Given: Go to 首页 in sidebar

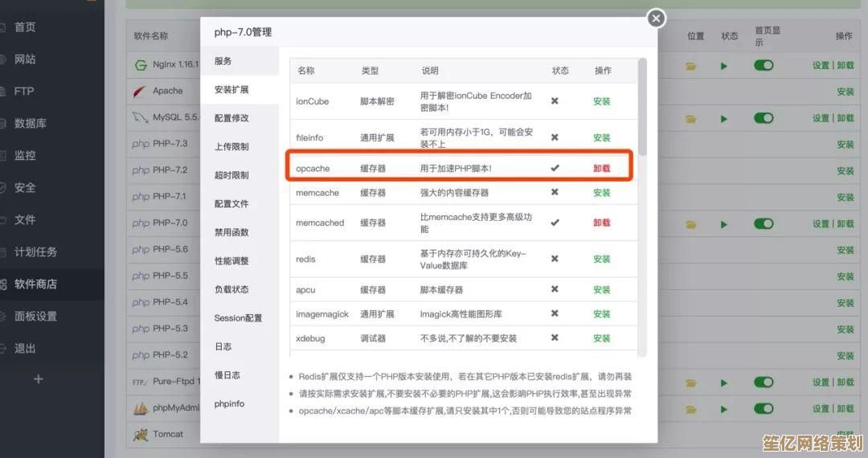Looking at the screenshot, I should click(x=25, y=27).
